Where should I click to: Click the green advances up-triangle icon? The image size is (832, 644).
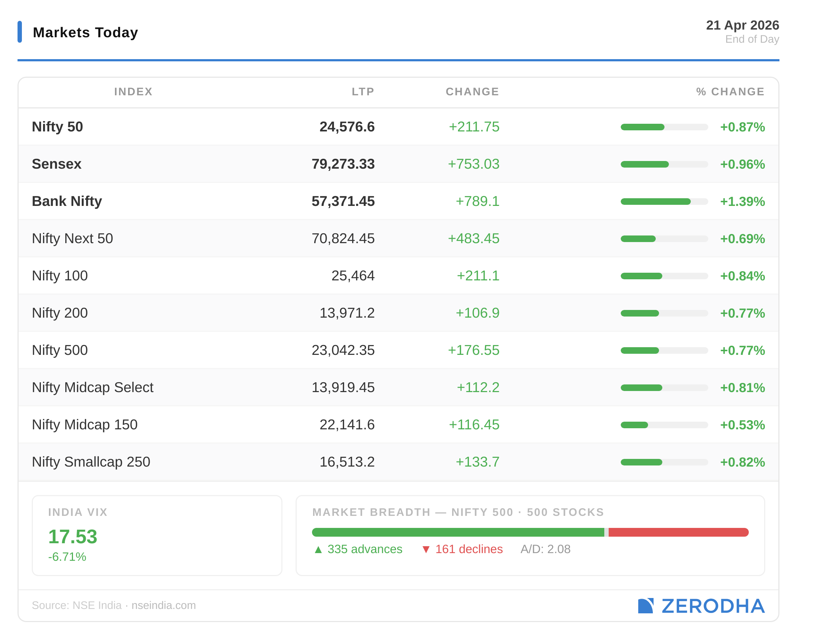(319, 550)
